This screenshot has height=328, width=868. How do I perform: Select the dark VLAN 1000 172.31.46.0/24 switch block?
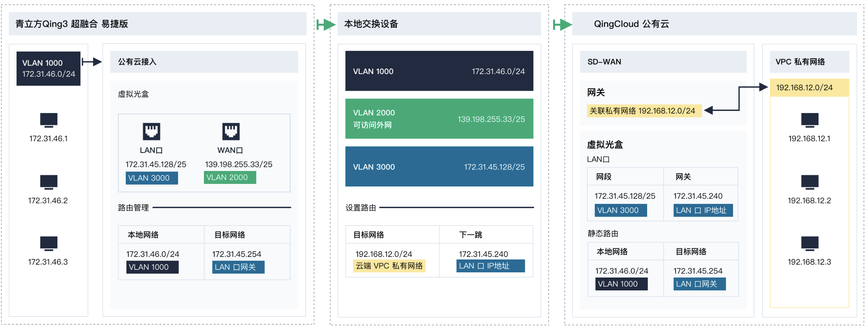click(439, 71)
